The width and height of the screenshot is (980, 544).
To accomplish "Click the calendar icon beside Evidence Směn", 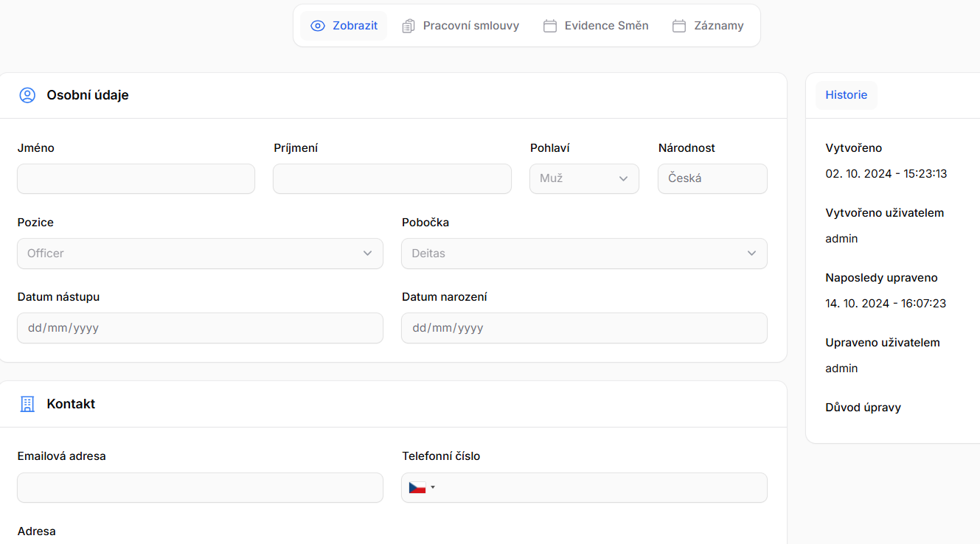I will click(x=550, y=26).
